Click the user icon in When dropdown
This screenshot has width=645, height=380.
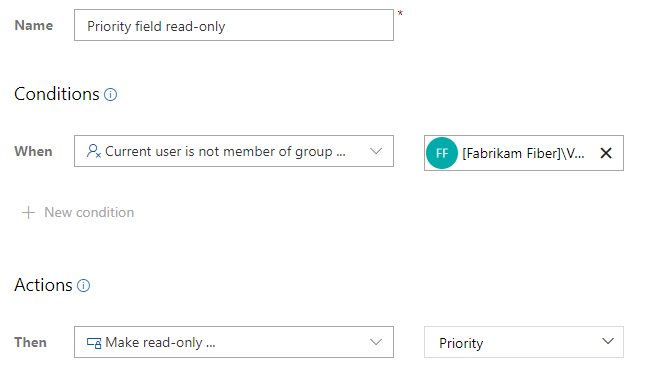94,151
